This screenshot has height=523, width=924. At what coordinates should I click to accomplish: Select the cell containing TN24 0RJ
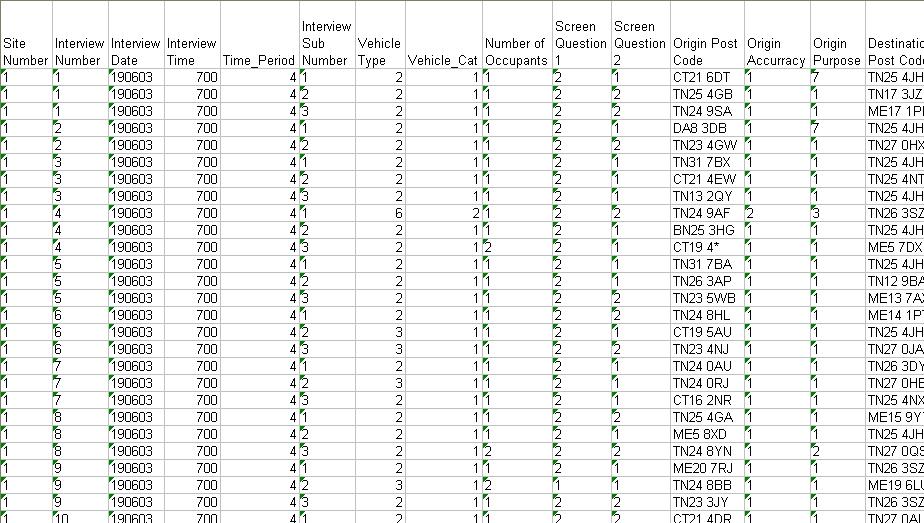[x=708, y=383]
